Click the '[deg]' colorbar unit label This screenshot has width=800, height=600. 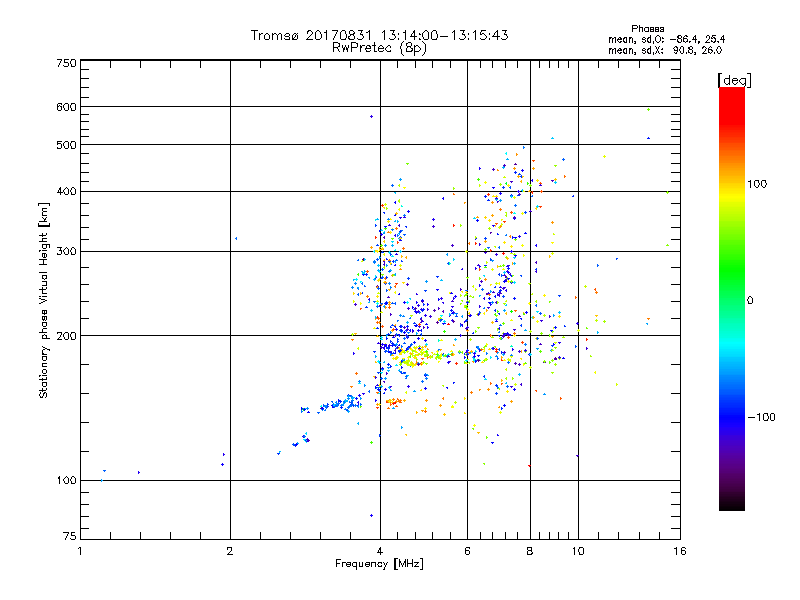pos(734,80)
